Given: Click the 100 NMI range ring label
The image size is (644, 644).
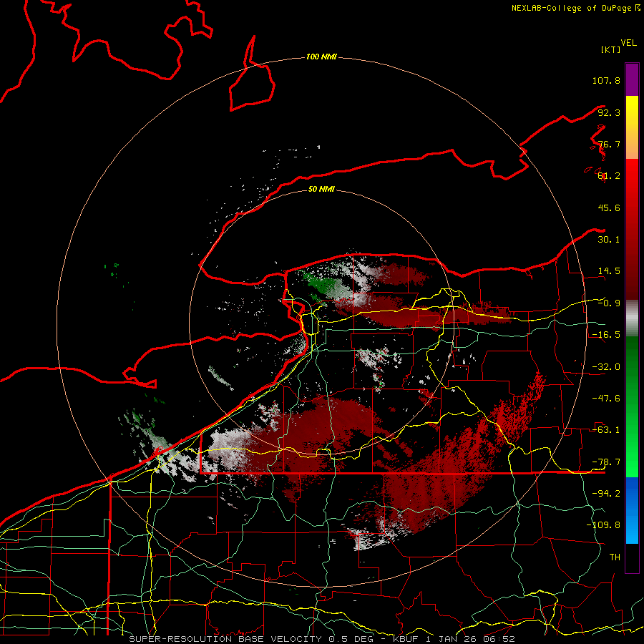Looking at the screenshot, I should coord(321,57).
